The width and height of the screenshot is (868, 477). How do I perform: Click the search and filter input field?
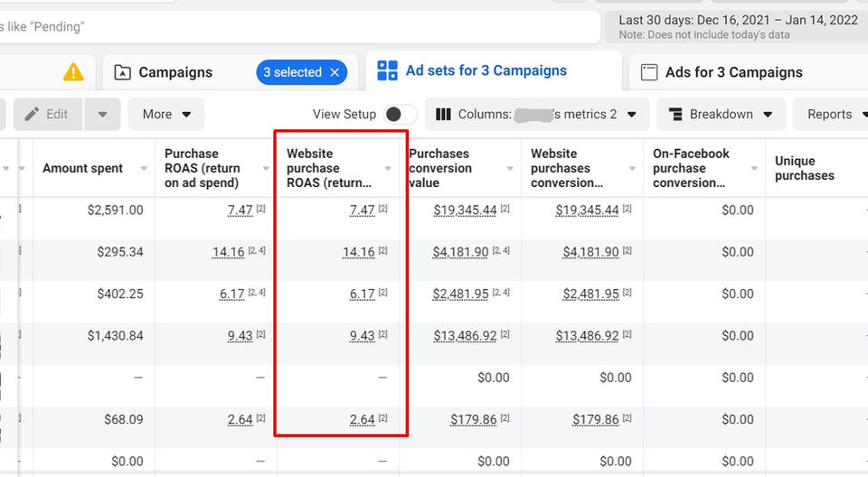pos(298,27)
